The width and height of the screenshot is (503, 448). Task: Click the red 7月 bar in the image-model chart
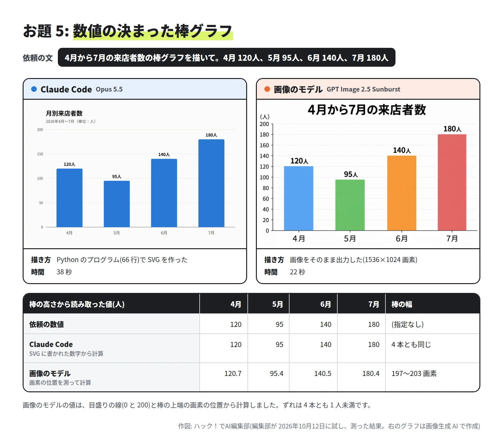pos(452,182)
